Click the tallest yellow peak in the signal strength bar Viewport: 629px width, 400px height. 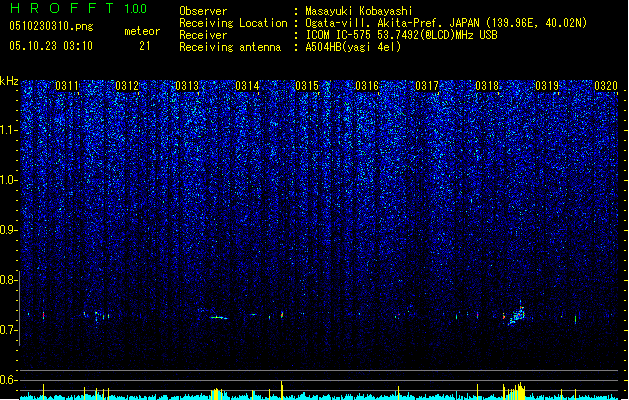(x=282, y=390)
